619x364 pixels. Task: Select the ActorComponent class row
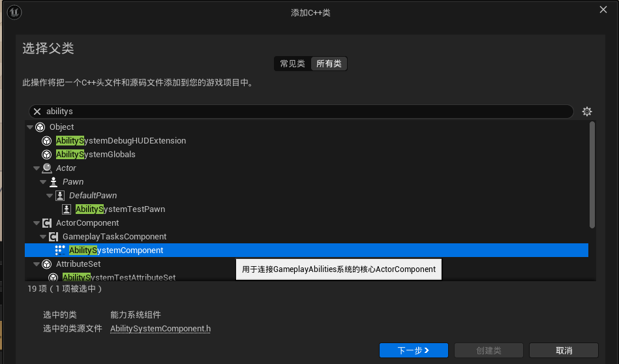pyautogui.click(x=307, y=223)
